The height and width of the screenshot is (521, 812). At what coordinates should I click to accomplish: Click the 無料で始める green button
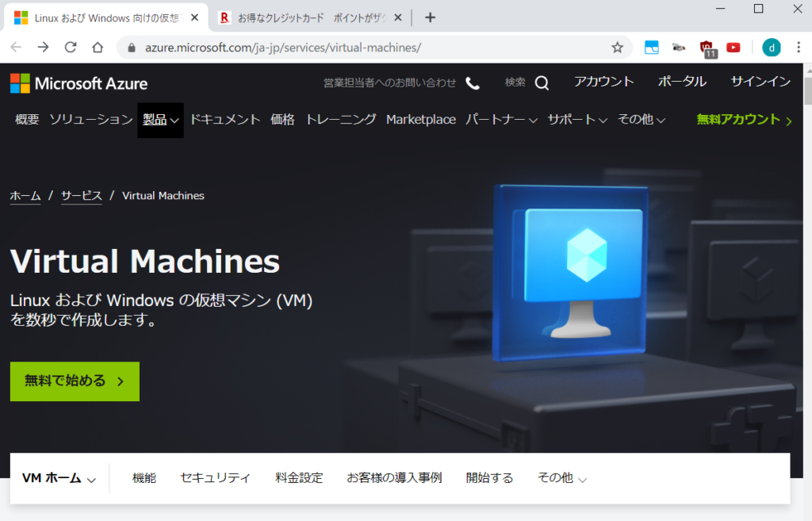click(75, 381)
